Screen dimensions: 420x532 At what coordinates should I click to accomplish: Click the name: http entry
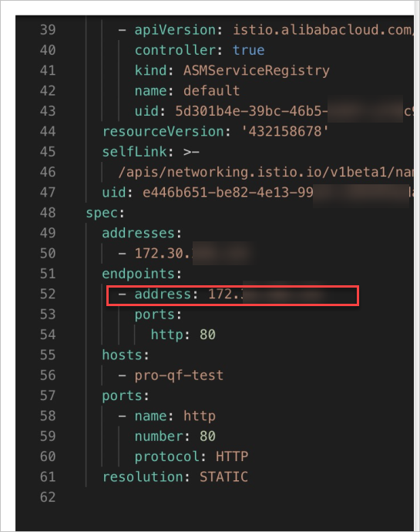click(175, 416)
